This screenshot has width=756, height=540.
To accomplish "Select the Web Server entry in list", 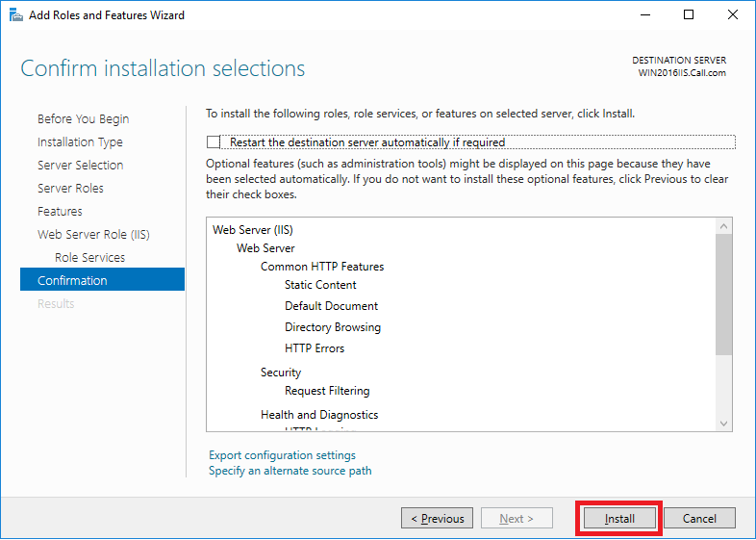I will tap(265, 248).
